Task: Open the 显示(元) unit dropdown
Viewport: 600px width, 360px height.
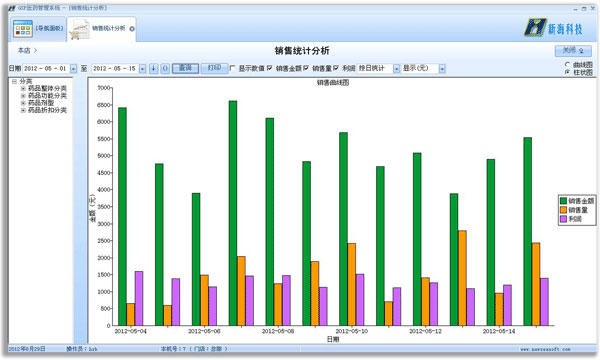Action: coord(442,69)
